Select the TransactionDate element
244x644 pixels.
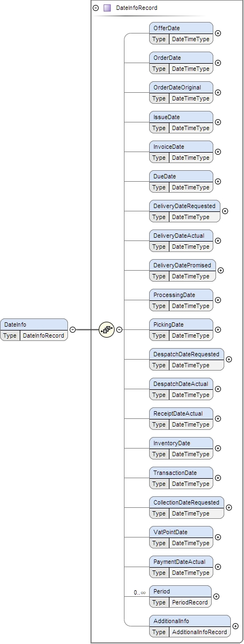[181, 478]
